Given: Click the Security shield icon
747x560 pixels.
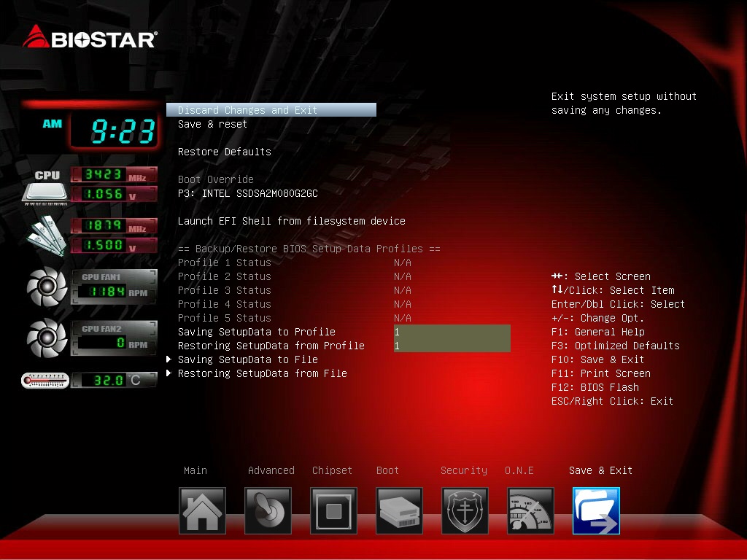Looking at the screenshot, I should pyautogui.click(x=465, y=510).
